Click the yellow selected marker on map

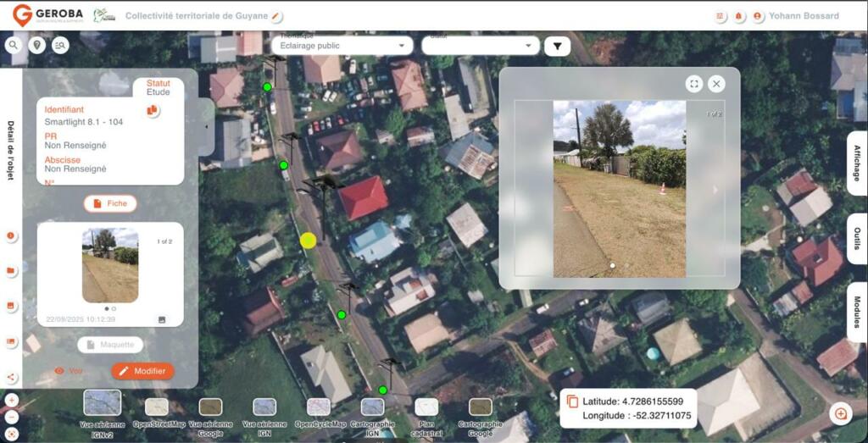coord(308,241)
